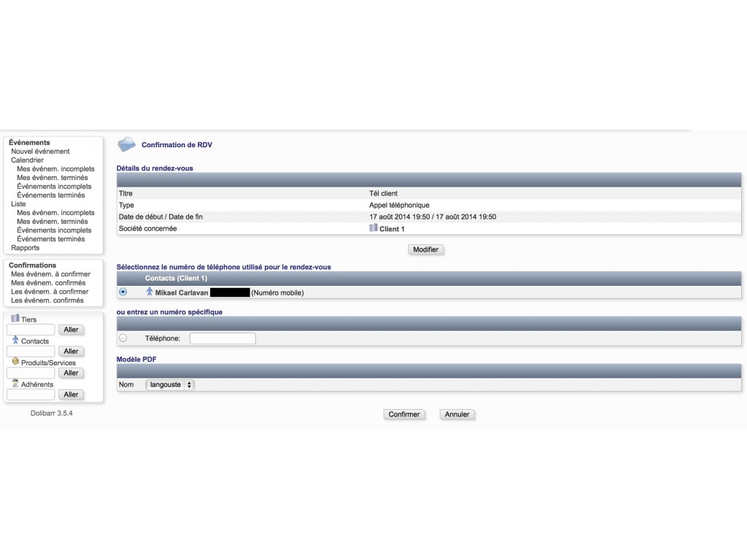Open the Client 1 company link

(x=392, y=229)
